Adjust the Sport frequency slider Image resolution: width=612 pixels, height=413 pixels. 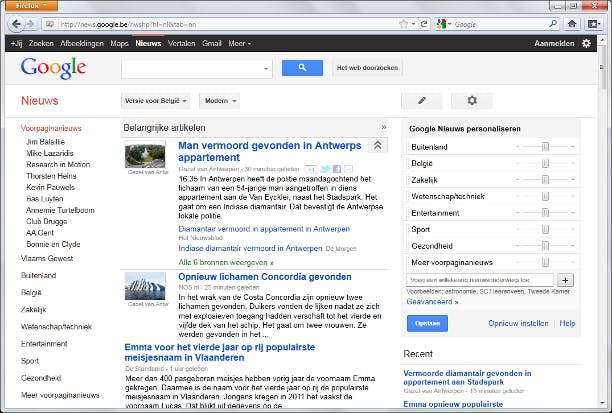click(x=545, y=229)
